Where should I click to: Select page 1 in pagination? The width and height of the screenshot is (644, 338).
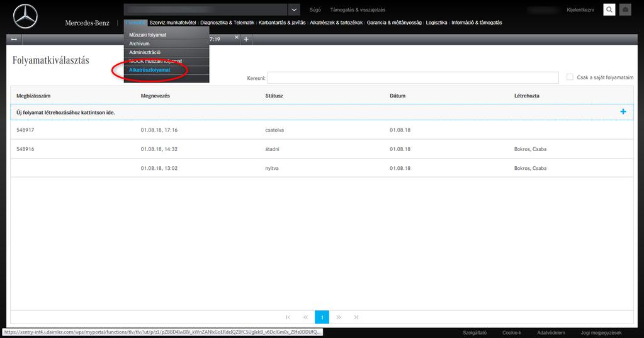[322, 317]
